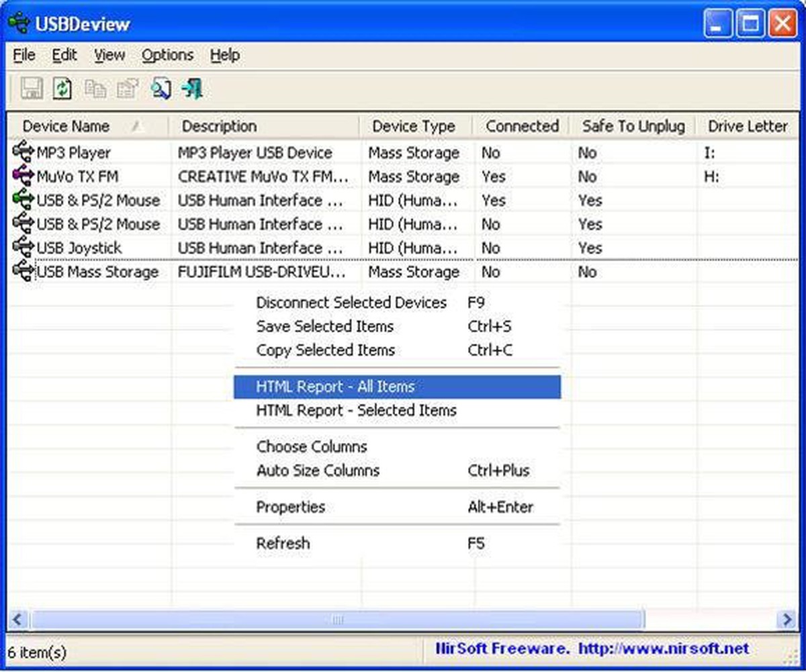
Task: Click the MuVo TX FM device icon
Action: (22, 177)
